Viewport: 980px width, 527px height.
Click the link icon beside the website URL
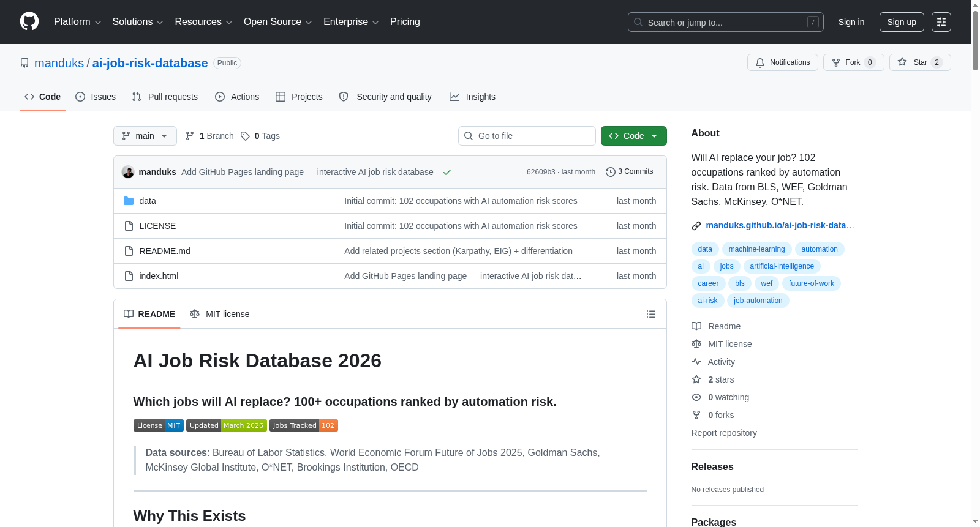click(x=696, y=226)
